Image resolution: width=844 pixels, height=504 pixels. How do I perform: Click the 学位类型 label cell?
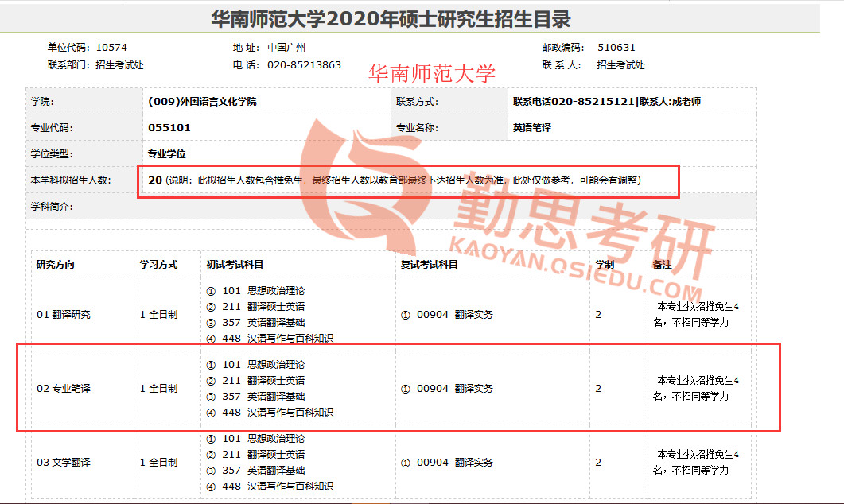(84, 154)
